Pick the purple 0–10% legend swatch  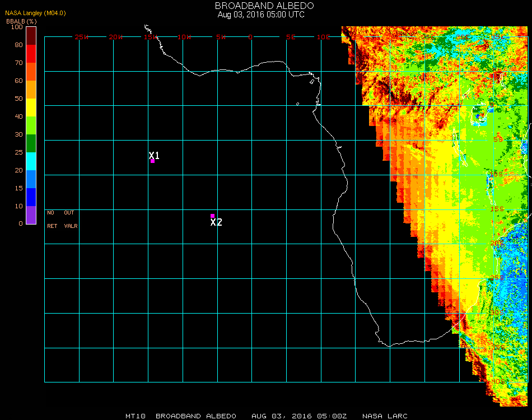coord(31,215)
